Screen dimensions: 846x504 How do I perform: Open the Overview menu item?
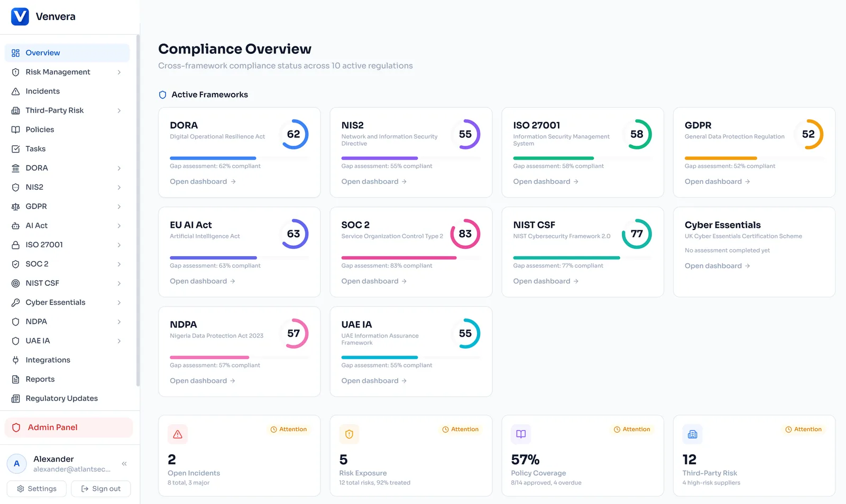pyautogui.click(x=67, y=53)
